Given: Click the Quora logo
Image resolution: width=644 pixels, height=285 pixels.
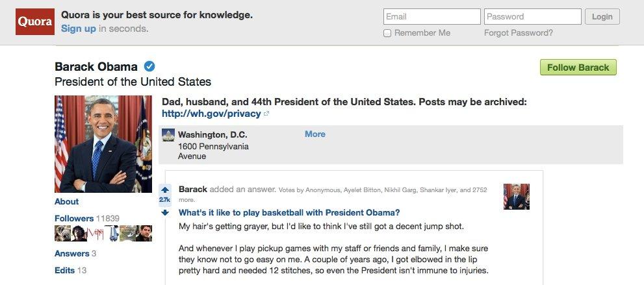Looking at the screenshot, I should pos(35,21).
